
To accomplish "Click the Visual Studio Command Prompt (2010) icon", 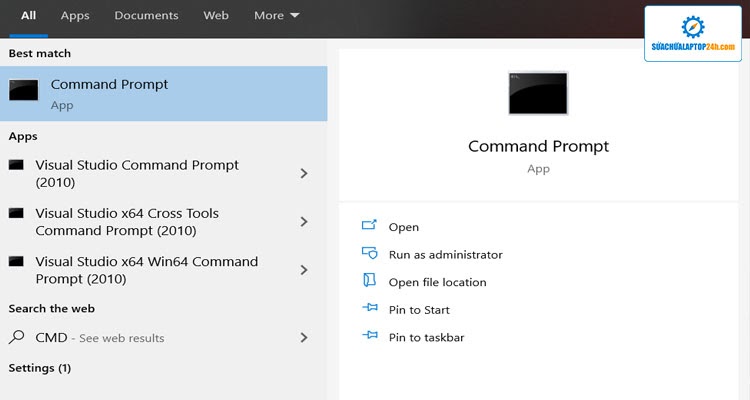I will [x=16, y=165].
